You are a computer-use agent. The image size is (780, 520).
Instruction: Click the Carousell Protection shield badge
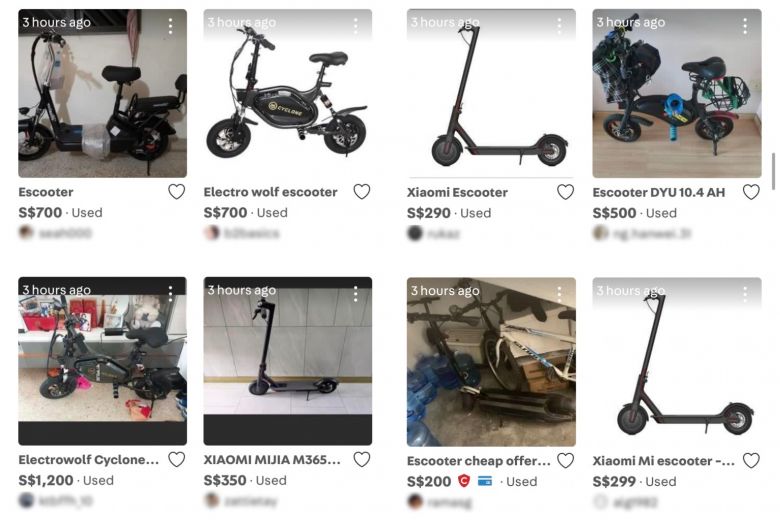(464, 481)
